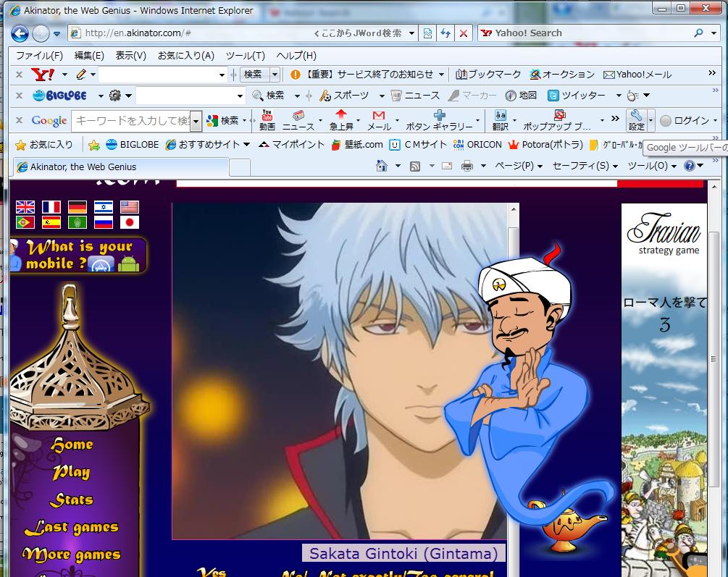The width and height of the screenshot is (728, 577).
Task: Select the French flag language
Action: click(x=51, y=207)
